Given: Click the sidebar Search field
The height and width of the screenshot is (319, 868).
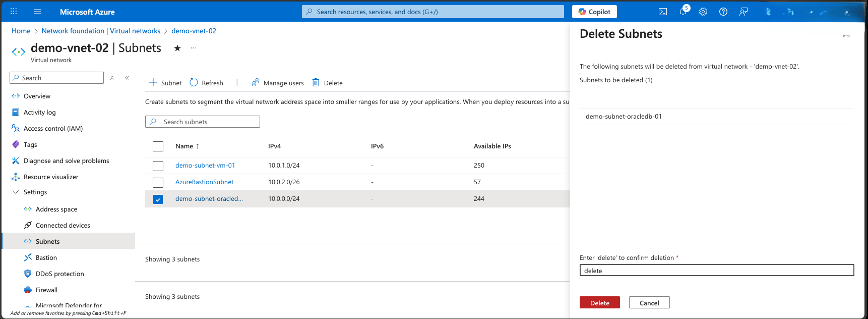Looking at the screenshot, I should click(x=56, y=78).
